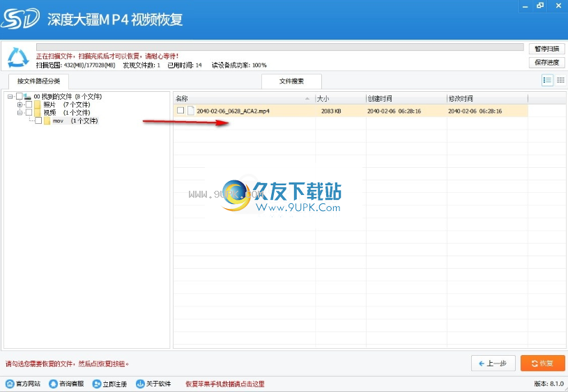
Task: Check the mov folder checkbox
Action: pos(38,120)
